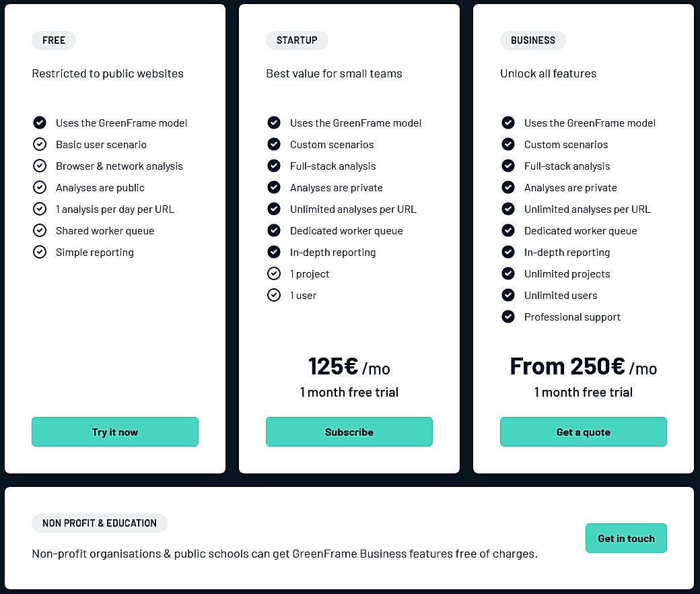Toggle the "Unlimited users" checkmark under Business

click(508, 295)
